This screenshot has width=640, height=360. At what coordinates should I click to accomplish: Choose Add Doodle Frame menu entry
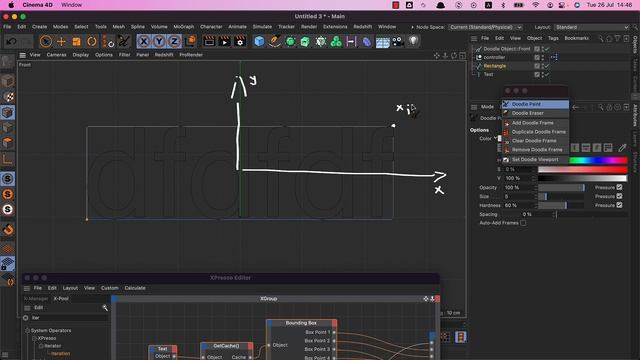point(535,123)
